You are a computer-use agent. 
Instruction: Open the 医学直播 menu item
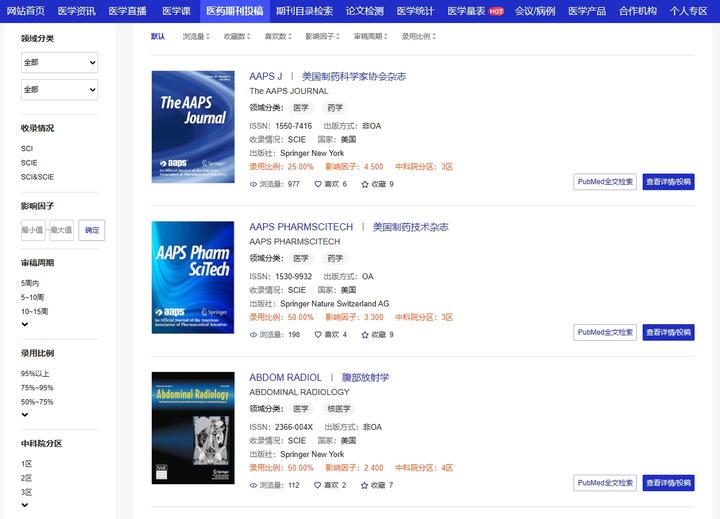[128, 11]
